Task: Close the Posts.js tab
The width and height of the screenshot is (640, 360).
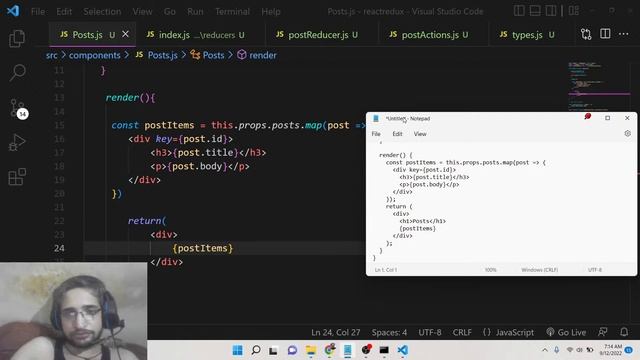Action: [125, 34]
